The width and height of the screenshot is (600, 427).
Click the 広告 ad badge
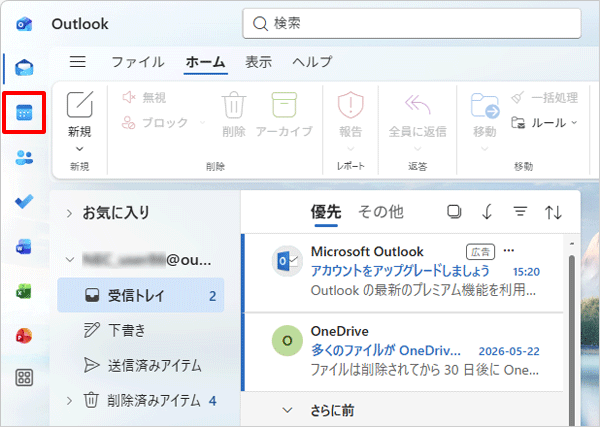tap(480, 252)
